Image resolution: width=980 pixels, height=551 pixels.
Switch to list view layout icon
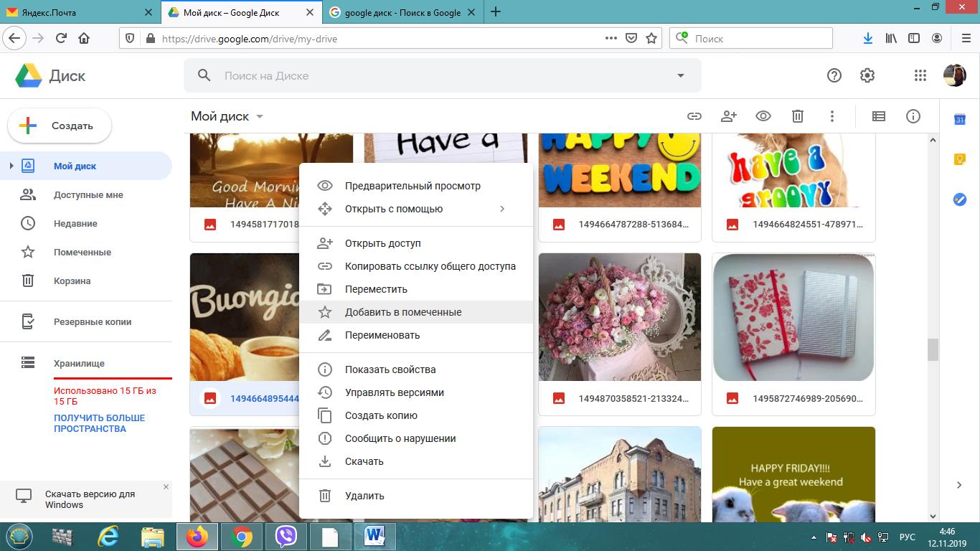pos(879,116)
